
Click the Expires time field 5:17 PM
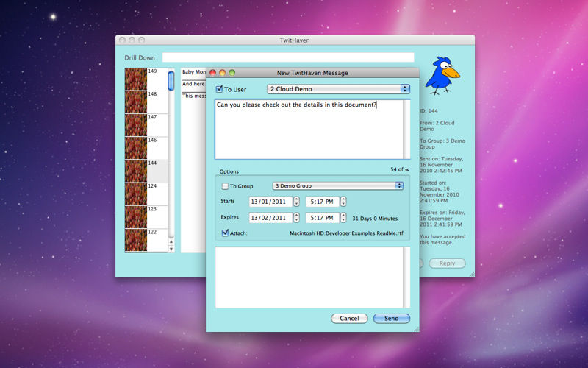click(x=322, y=218)
